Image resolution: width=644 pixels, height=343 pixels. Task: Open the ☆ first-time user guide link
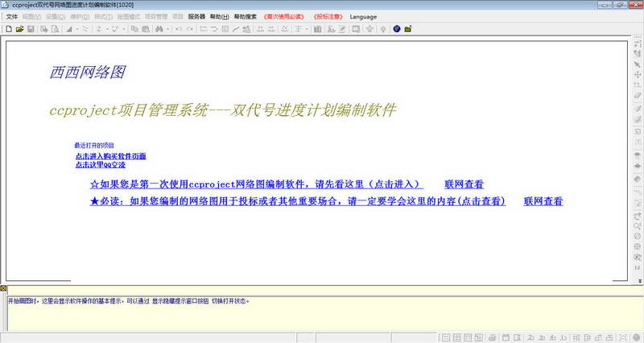click(x=256, y=184)
